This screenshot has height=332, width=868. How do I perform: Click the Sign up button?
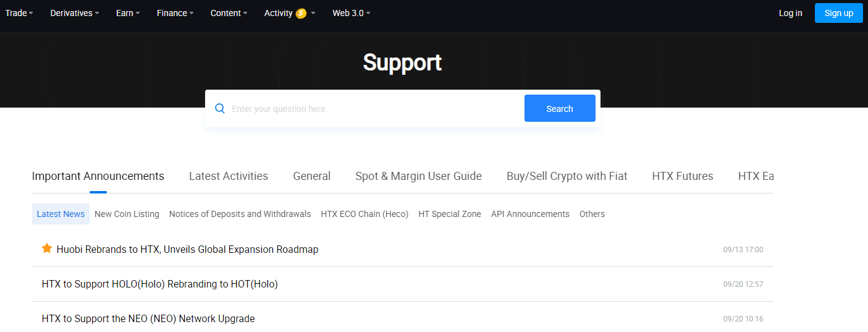point(838,13)
